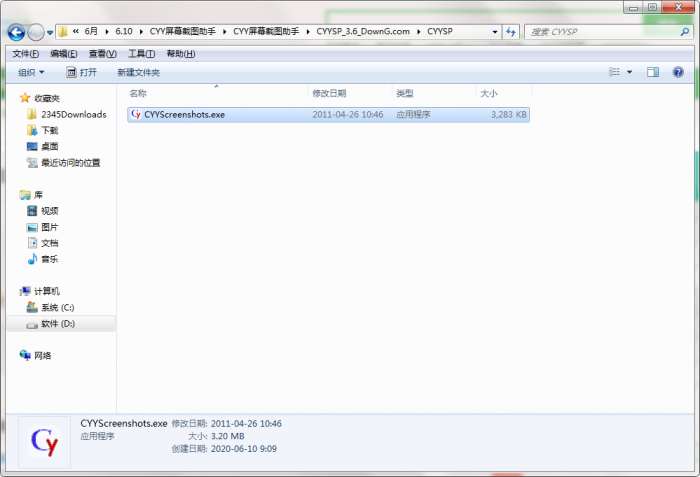Open the 视频 library
This screenshot has width=700, height=477.
click(43, 211)
